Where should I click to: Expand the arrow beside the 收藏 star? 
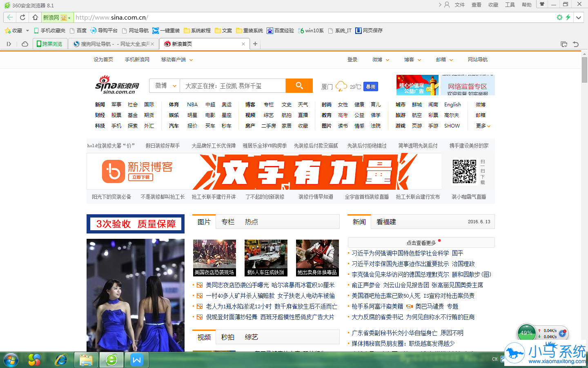pos(27,31)
